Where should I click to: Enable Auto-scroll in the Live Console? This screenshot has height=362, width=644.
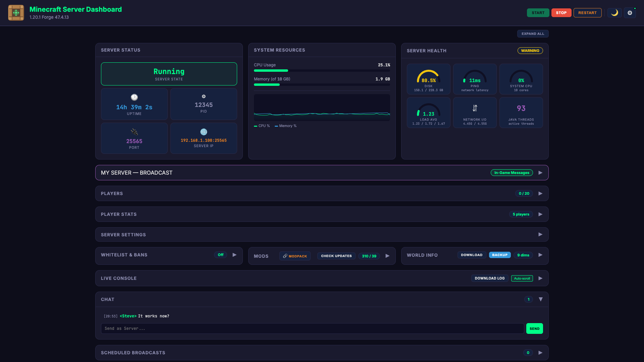tap(522, 278)
